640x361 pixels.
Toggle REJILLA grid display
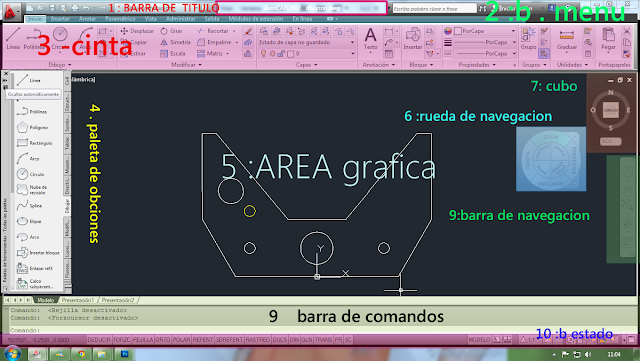tap(143, 340)
